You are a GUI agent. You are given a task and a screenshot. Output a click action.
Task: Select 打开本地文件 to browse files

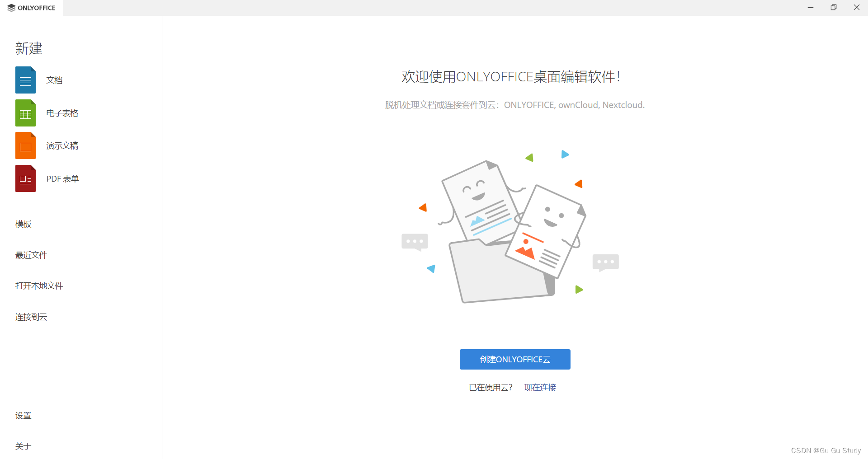39,286
